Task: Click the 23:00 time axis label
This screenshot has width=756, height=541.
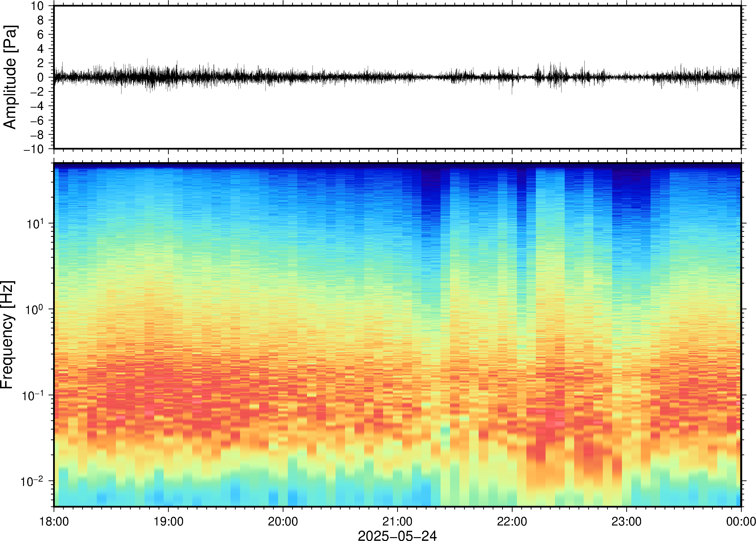Action: coord(626,521)
